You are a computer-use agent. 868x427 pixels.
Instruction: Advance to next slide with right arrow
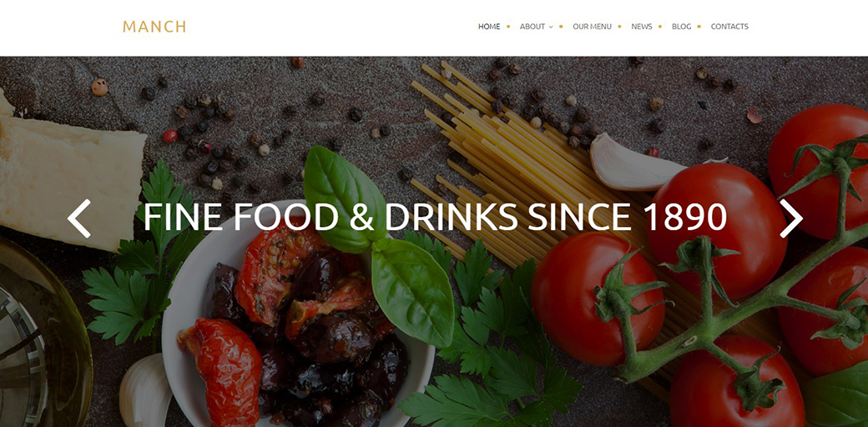[x=791, y=219]
